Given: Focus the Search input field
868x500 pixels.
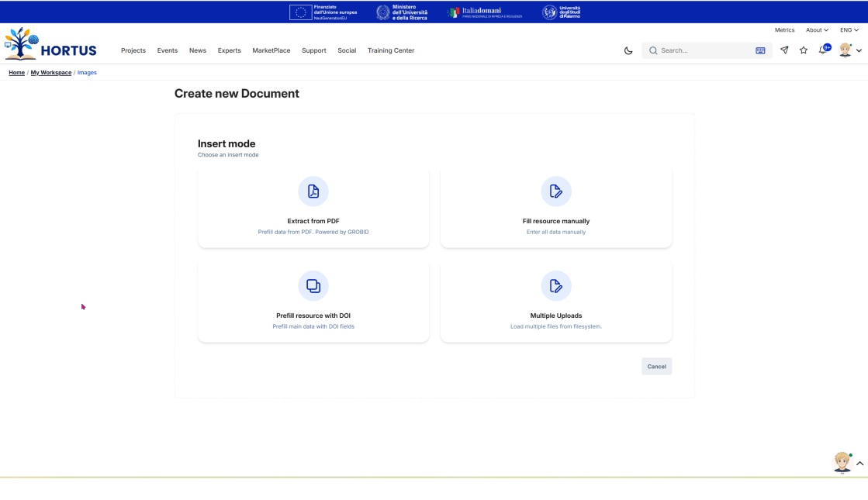Looking at the screenshot, I should [707, 50].
